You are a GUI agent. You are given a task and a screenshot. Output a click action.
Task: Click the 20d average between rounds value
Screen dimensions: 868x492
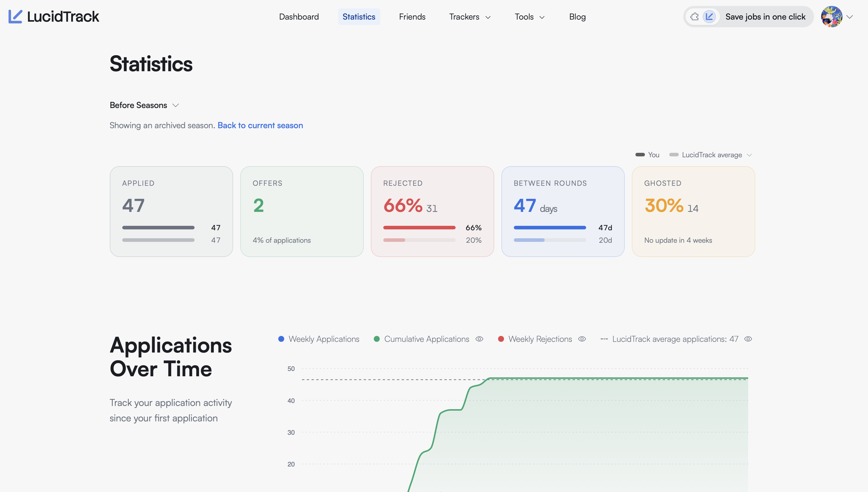coord(605,240)
